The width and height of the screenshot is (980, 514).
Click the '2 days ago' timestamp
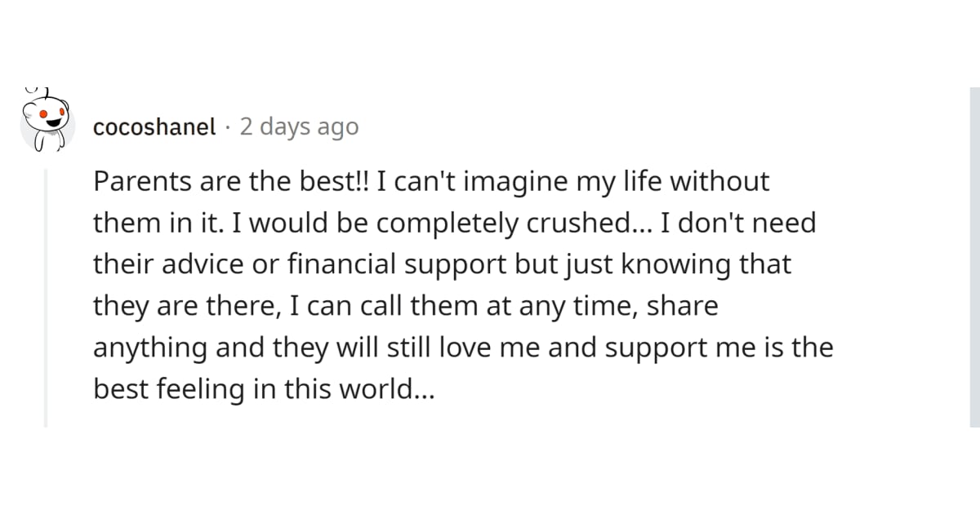pyautogui.click(x=299, y=127)
